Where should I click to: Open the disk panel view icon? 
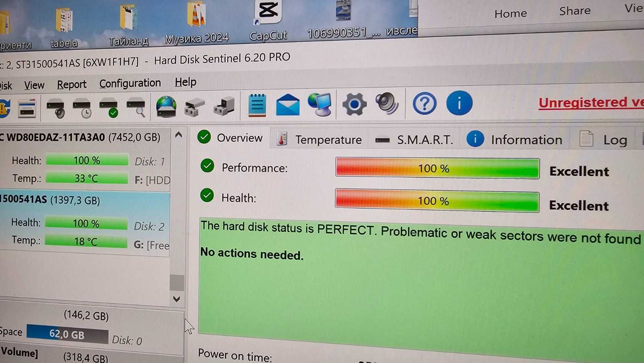click(27, 108)
